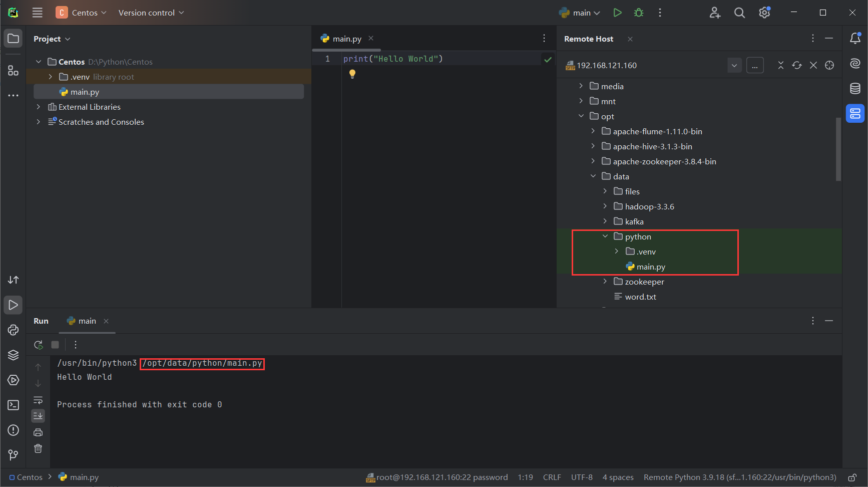868x487 pixels.
Task: Open Project view mode dropdown
Action: pos(52,39)
